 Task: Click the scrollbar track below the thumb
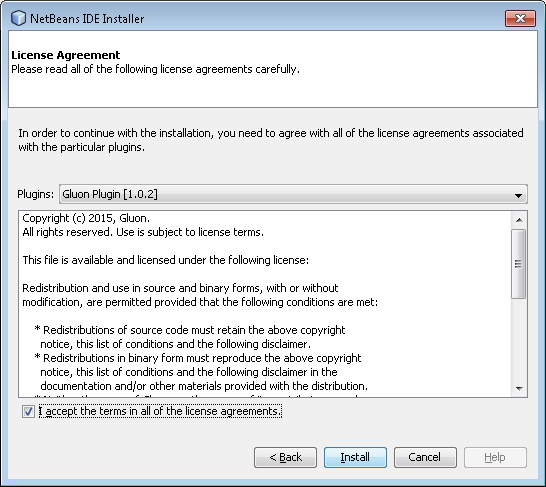519,339
